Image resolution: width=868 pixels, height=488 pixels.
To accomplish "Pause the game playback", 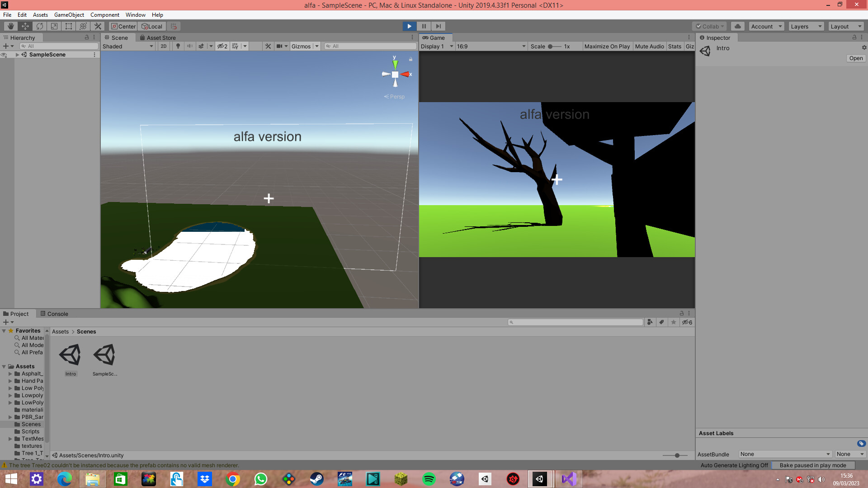I will coord(424,26).
